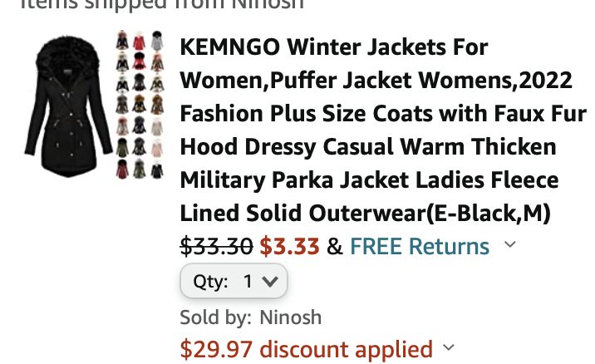Open the KEMNGO Winter Jackets product title
Screen dimensions: 595x364
tap(383, 130)
